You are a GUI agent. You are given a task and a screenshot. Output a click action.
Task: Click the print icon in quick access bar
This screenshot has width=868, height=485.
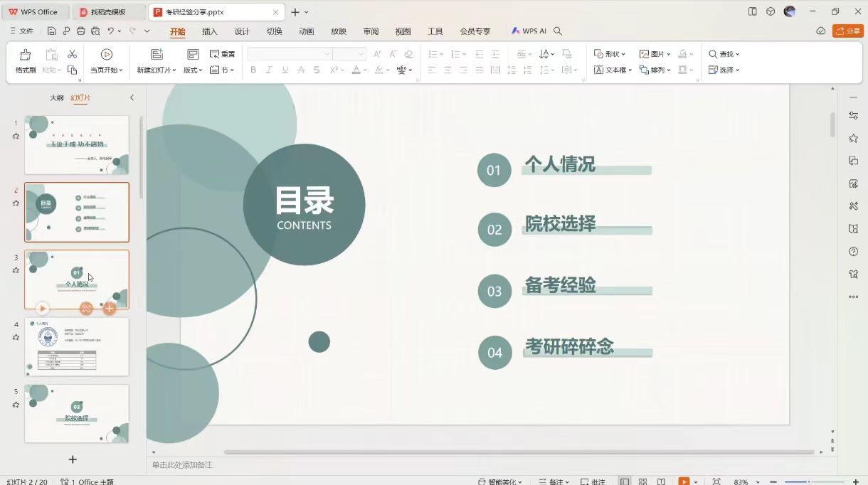click(x=81, y=31)
